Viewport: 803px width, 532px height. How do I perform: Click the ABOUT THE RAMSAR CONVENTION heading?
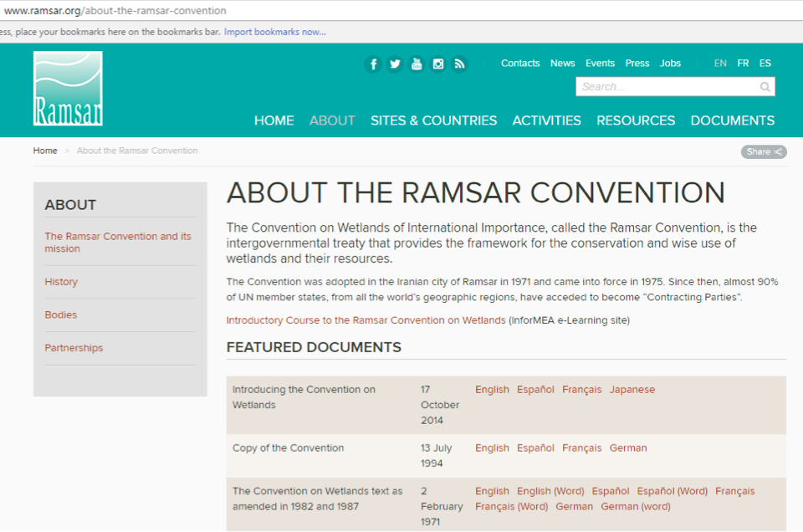click(476, 192)
